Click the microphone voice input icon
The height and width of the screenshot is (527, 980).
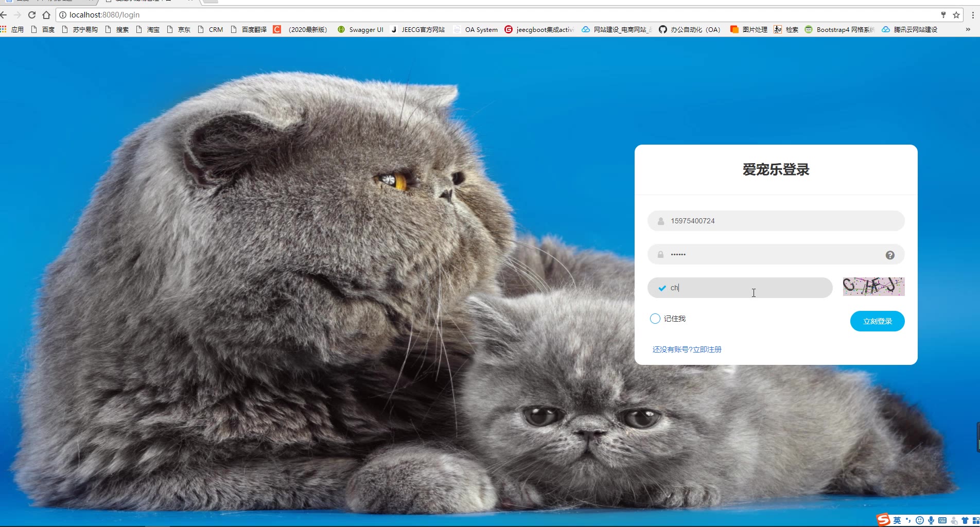[x=931, y=520]
